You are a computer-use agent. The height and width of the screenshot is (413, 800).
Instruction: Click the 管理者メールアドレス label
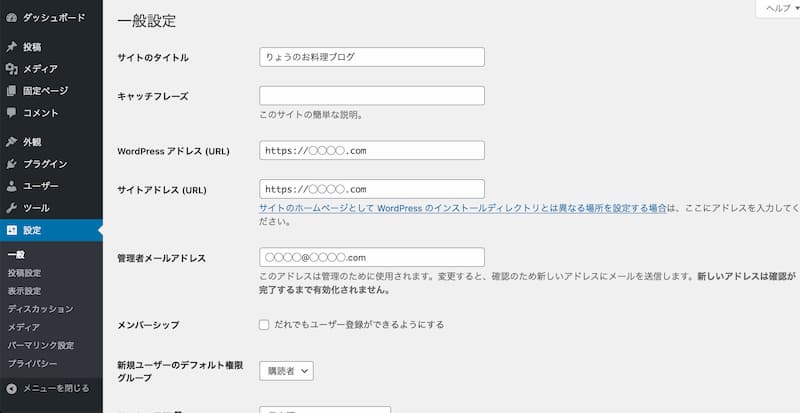coord(162,258)
